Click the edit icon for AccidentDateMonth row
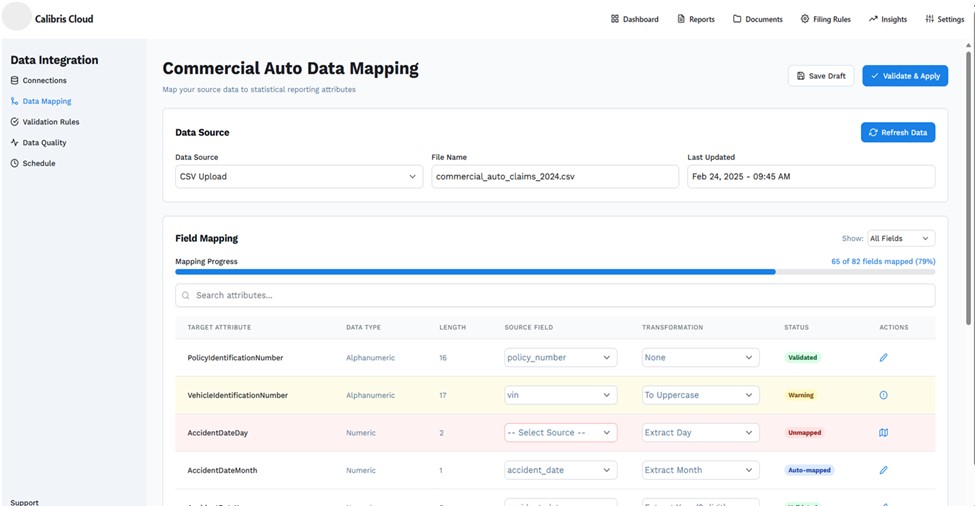975x506 pixels. pyautogui.click(x=883, y=470)
